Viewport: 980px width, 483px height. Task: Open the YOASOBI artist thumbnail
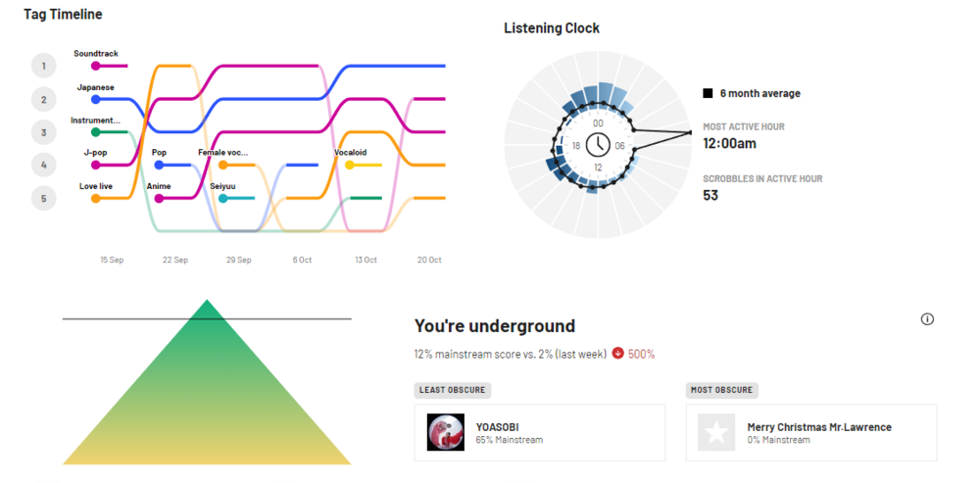446,432
